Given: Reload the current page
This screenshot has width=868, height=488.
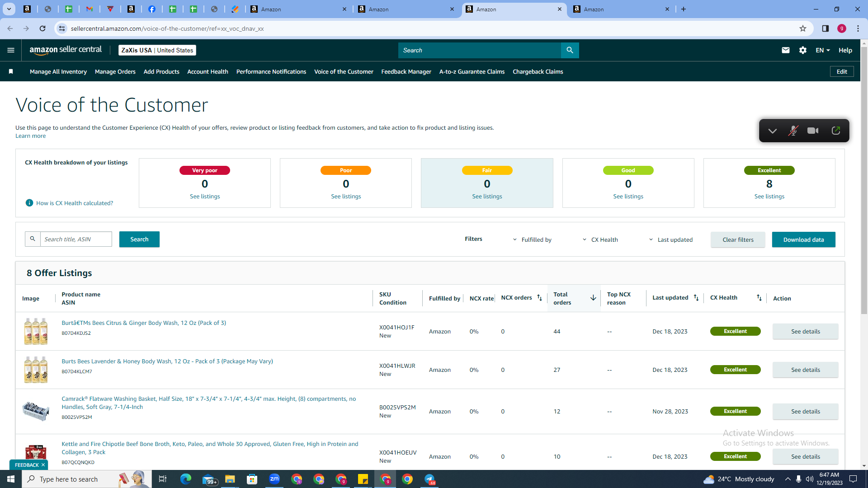Looking at the screenshot, I should click(x=42, y=28).
